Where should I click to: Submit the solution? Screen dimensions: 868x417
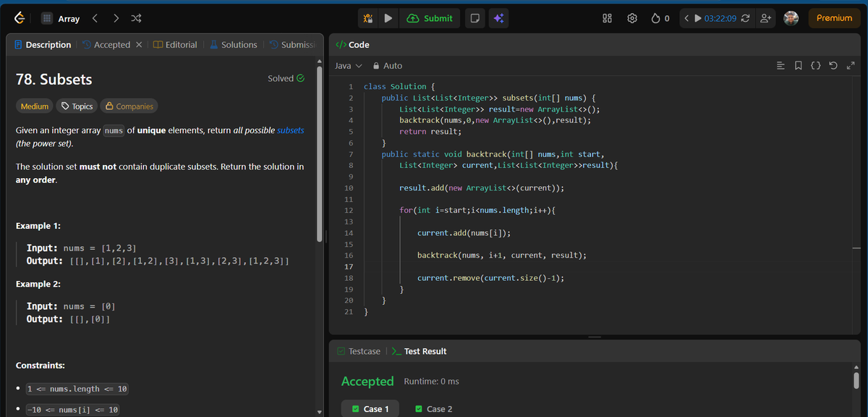(430, 19)
